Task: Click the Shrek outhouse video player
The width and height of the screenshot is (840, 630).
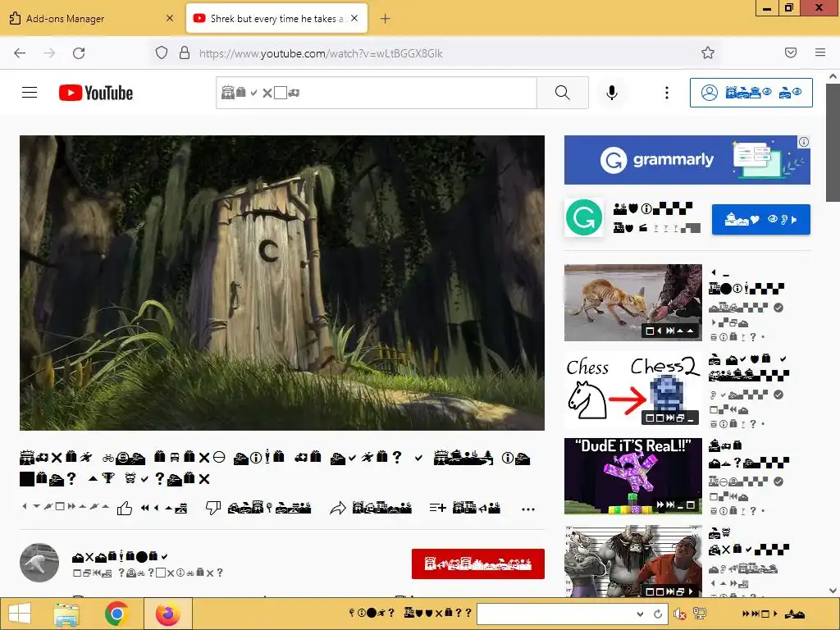Action: [282, 283]
